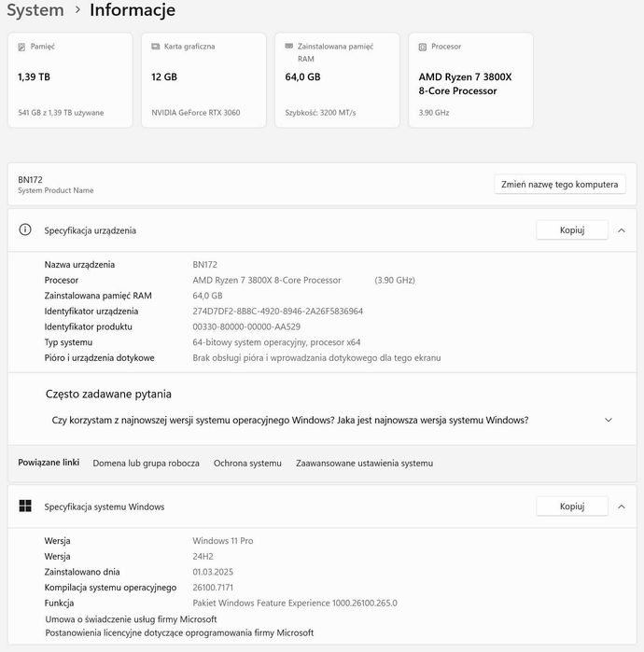This screenshot has width=644, height=652.
Task: Copy Windows specs with the lower Kopiuj button
Action: point(571,506)
